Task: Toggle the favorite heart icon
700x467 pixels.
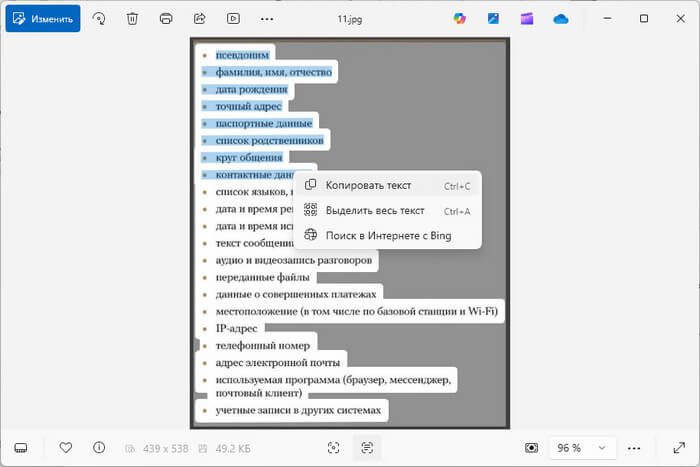Action: 66,447
